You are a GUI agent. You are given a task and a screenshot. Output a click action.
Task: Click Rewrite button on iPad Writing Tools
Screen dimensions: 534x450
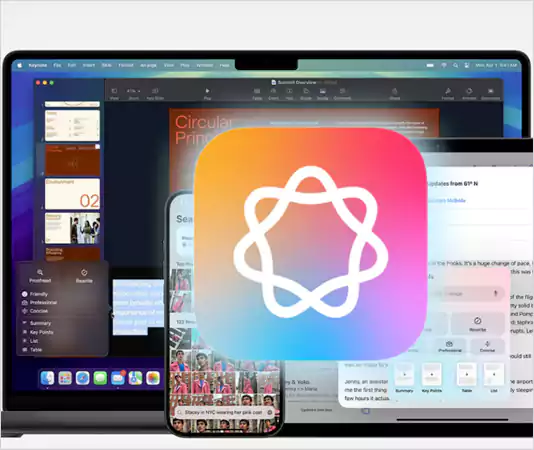(x=477, y=323)
